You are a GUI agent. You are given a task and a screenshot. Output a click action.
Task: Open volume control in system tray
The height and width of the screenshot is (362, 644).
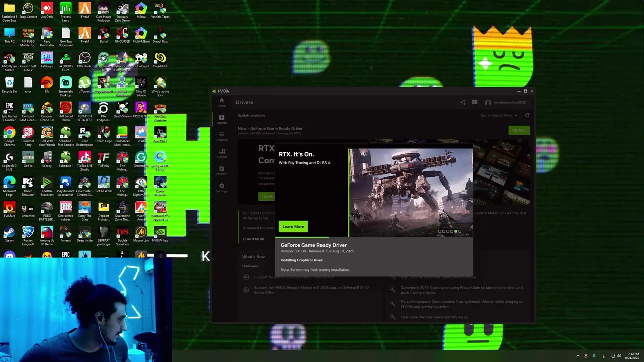(x=619, y=356)
